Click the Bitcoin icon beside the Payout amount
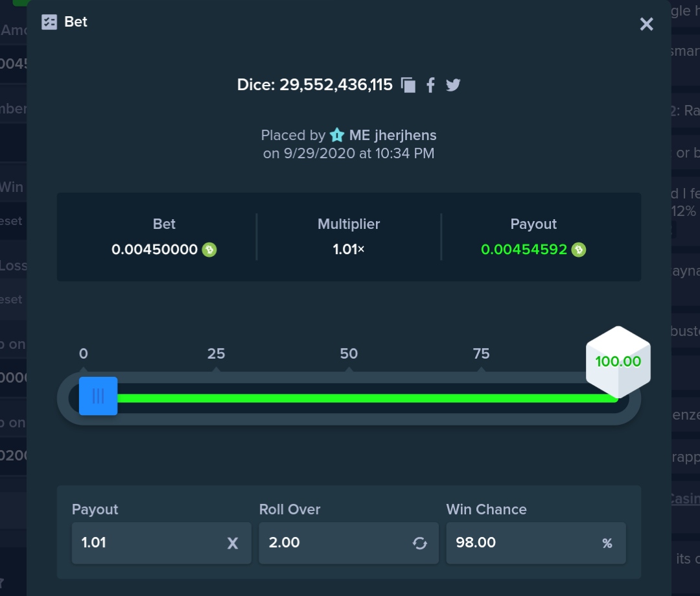 (x=579, y=250)
